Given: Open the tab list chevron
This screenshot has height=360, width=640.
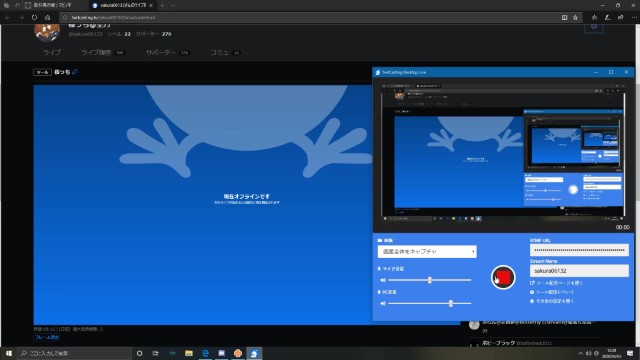Looking at the screenshot, I should (173, 5).
